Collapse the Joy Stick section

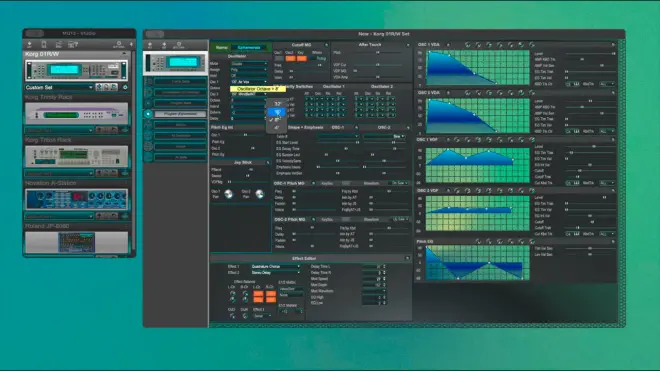click(x=268, y=163)
